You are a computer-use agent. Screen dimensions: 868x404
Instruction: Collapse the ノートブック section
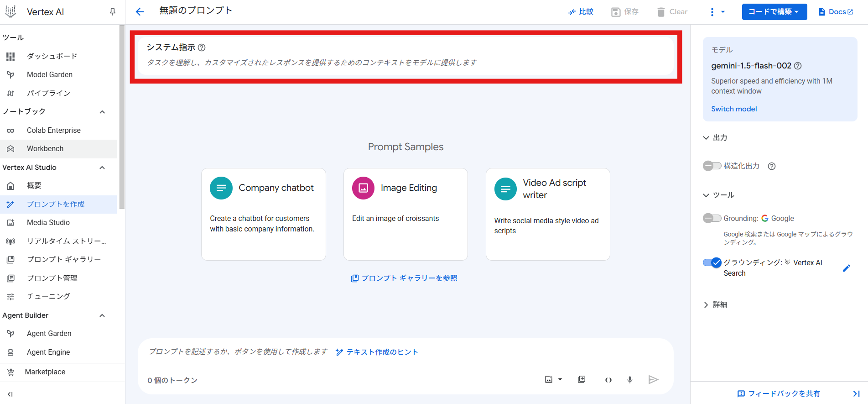[x=102, y=112]
